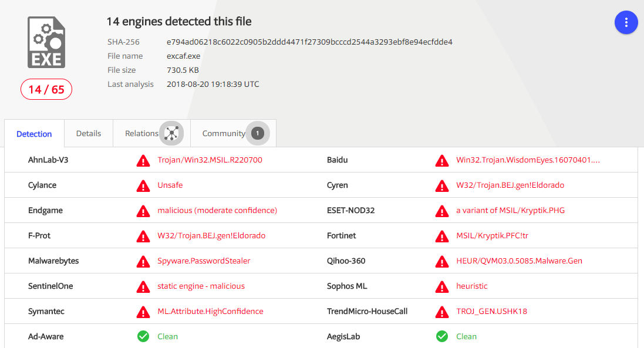Click the TrendMicro-HouseCall engine name

pyautogui.click(x=367, y=312)
